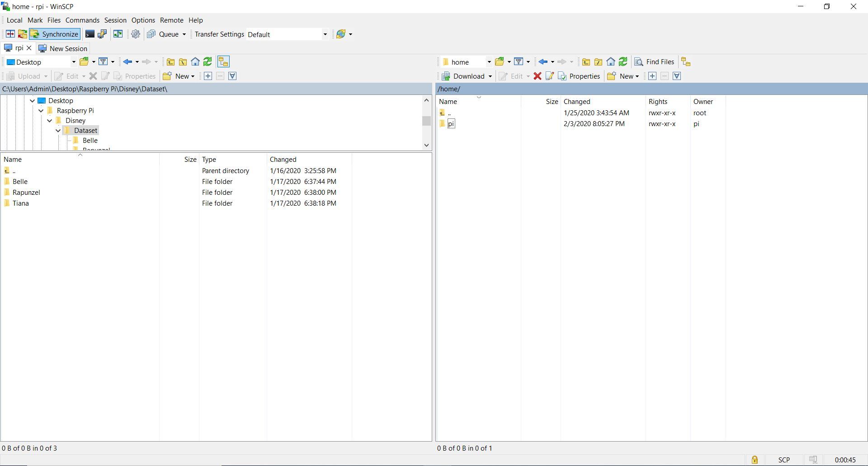
Task: Collapse the Disney tree node
Action: (50, 121)
